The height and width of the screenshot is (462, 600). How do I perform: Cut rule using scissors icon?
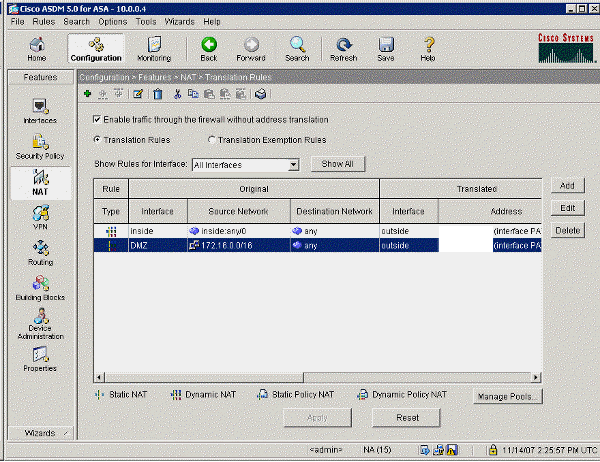coord(177,94)
